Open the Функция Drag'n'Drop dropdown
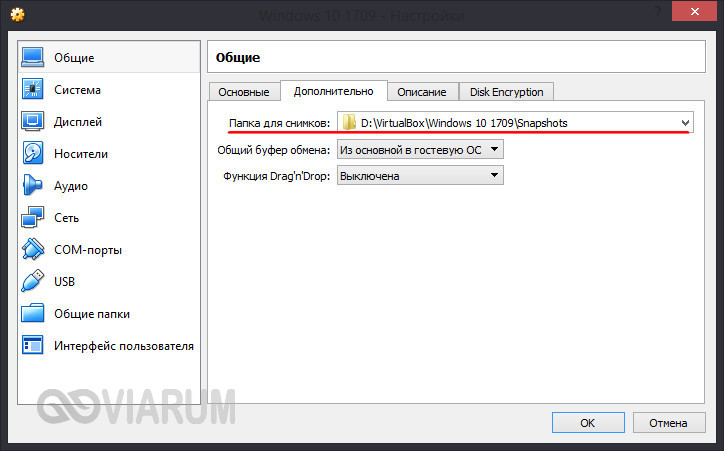724x451 pixels. [x=420, y=175]
